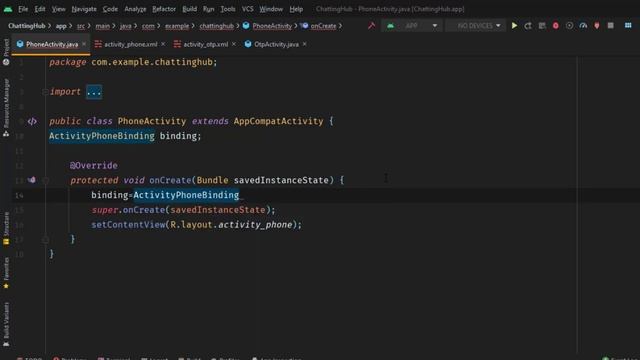The width and height of the screenshot is (640, 360).
Task: Close the OtpActivity.java tab
Action: (x=304, y=44)
